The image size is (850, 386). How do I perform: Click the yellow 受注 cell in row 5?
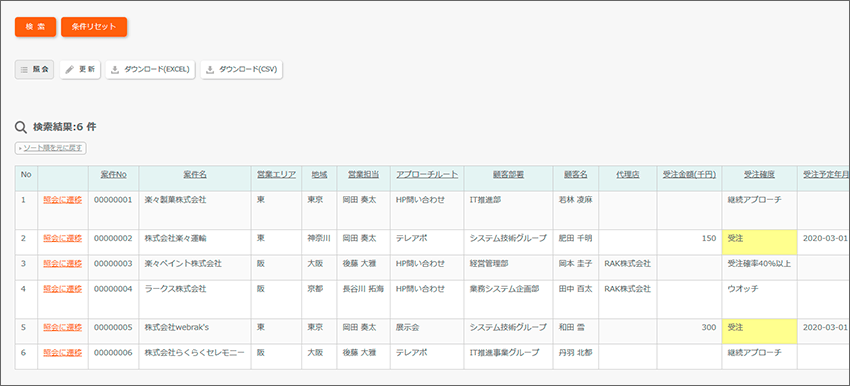tap(759, 331)
